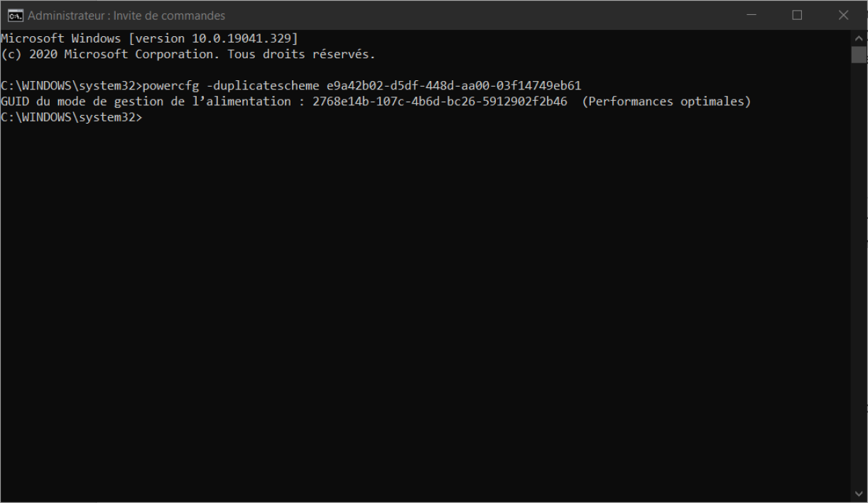Screen dimensions: 868x503
Task: Maximize the Invite de commandes window
Action: (x=797, y=15)
